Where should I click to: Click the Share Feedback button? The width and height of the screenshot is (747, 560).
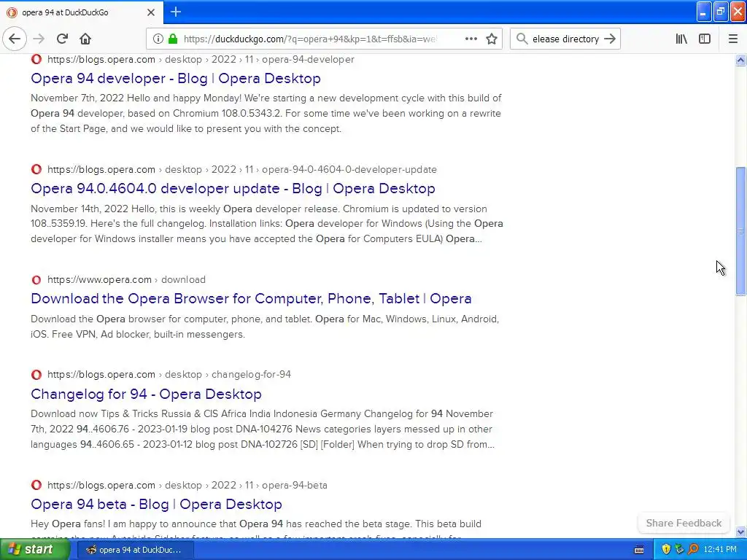(684, 523)
